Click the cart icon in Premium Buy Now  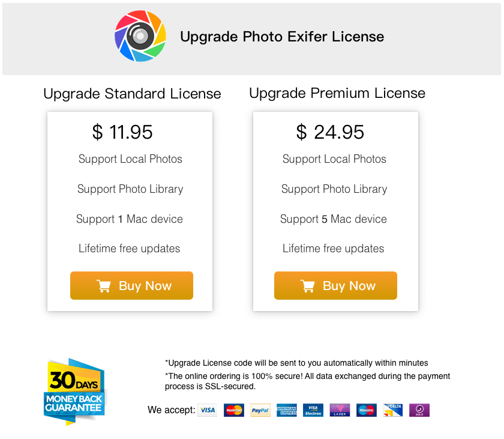click(x=308, y=286)
